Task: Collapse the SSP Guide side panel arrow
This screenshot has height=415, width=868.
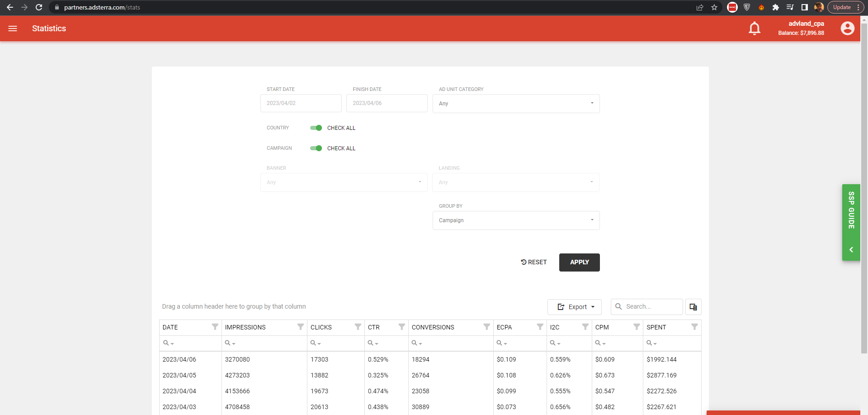Action: (851, 250)
